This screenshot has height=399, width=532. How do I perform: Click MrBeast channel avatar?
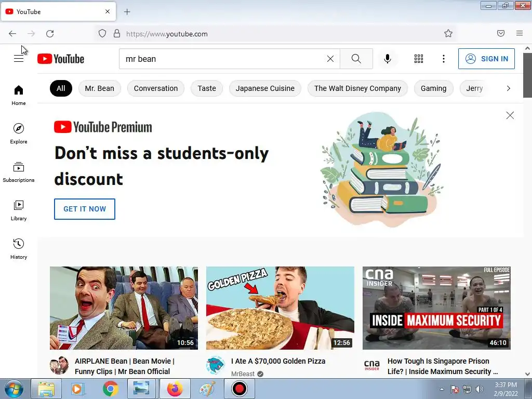pos(215,365)
